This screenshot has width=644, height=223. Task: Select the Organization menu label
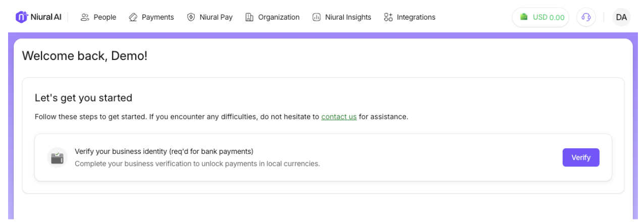pyautogui.click(x=279, y=17)
